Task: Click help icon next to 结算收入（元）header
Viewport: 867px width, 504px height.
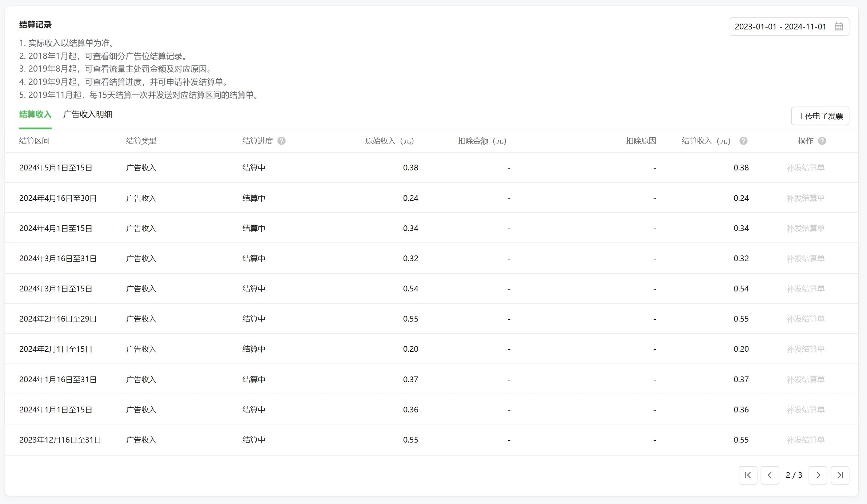Action: (x=743, y=141)
